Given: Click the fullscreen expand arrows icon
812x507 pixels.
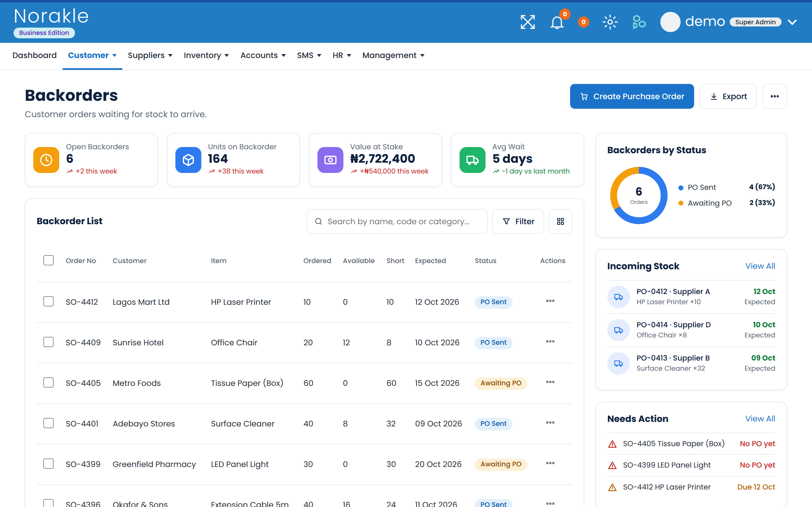Looking at the screenshot, I should click(528, 22).
